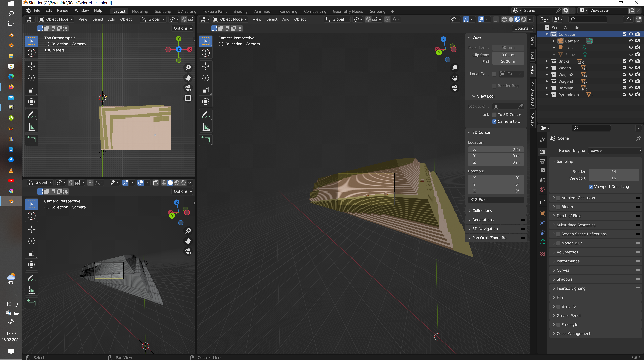Enable the Bloom checkbox
The width and height of the screenshot is (644, 360).
click(558, 207)
